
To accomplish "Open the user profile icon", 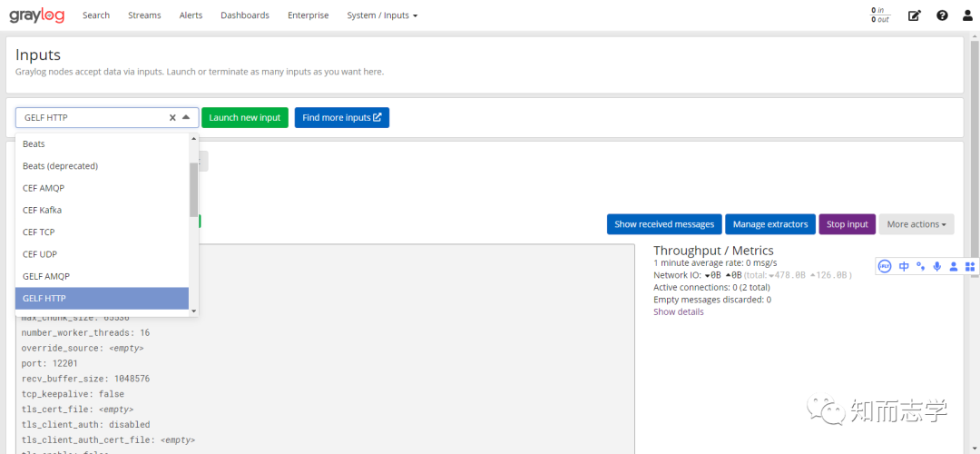I will click(967, 15).
